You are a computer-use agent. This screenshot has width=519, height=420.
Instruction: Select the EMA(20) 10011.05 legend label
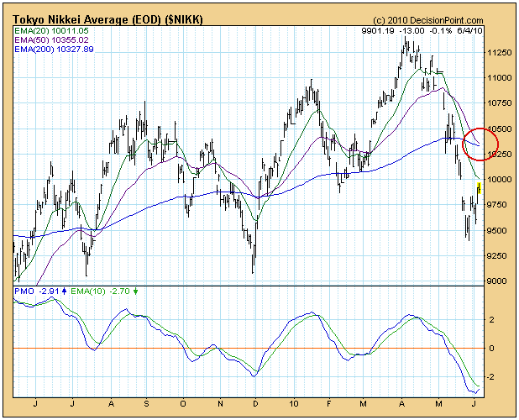coord(51,31)
